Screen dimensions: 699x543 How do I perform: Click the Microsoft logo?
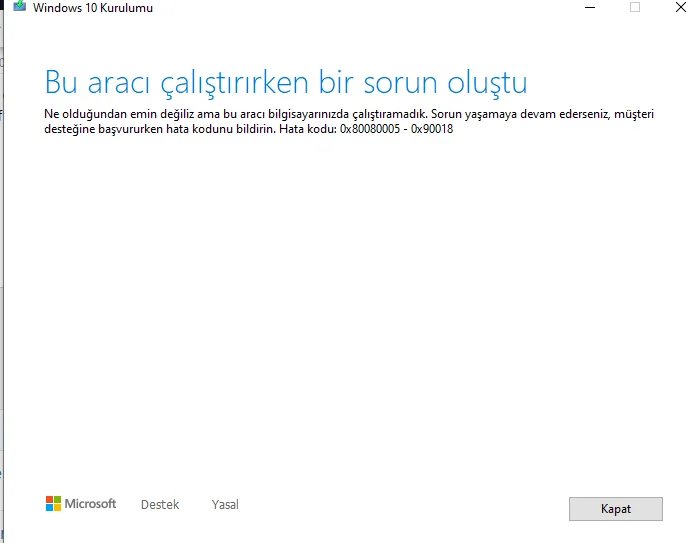tap(81, 504)
